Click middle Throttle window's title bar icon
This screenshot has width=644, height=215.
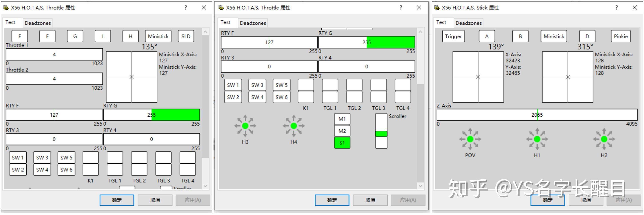coord(221,8)
